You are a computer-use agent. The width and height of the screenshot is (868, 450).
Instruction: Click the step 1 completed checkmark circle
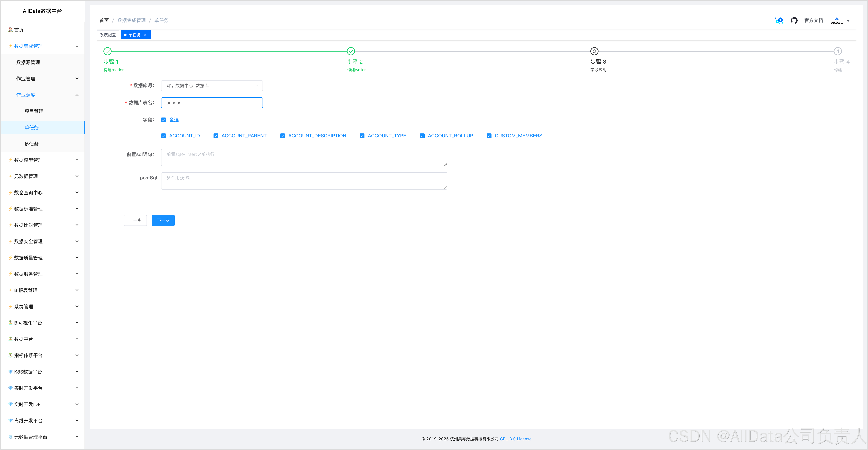pos(108,51)
